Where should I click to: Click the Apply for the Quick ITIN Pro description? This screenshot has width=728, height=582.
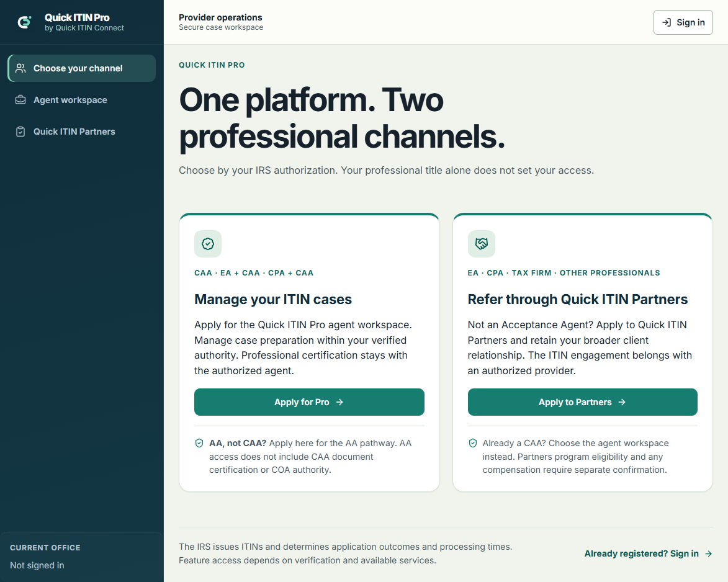click(303, 347)
